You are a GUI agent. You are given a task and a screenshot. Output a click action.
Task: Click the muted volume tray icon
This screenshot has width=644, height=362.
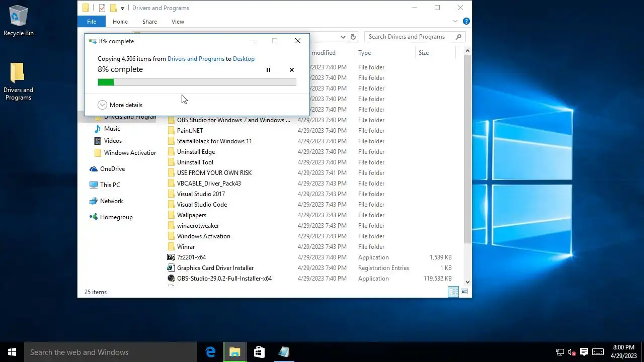coord(572,352)
